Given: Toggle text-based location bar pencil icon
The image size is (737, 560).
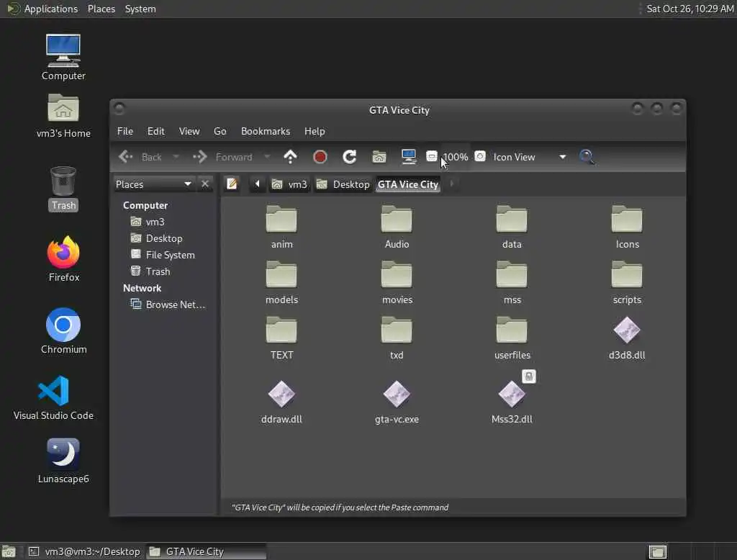Looking at the screenshot, I should pos(231,184).
